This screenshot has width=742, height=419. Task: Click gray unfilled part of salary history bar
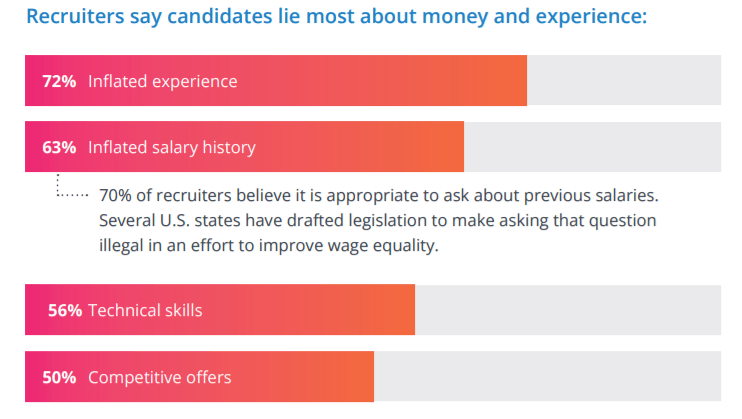pyautogui.click(x=592, y=147)
